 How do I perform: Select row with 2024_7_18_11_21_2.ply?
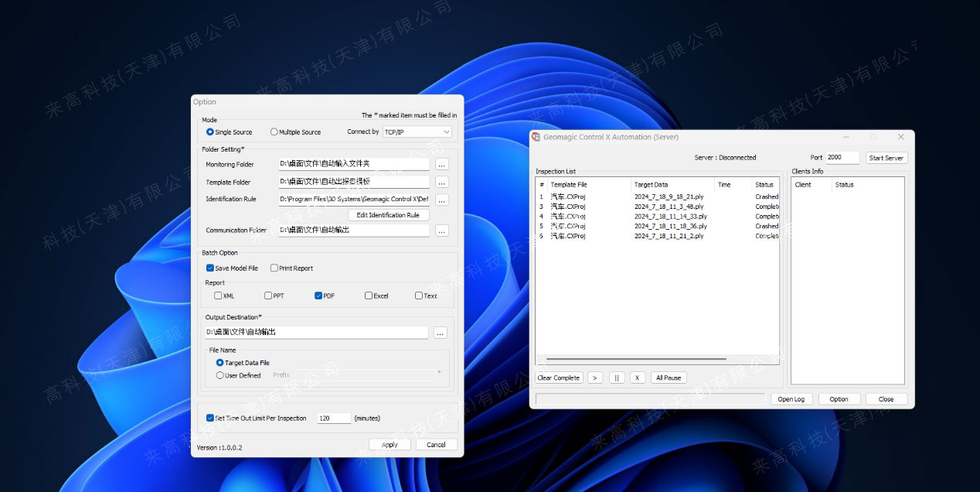(x=658, y=236)
